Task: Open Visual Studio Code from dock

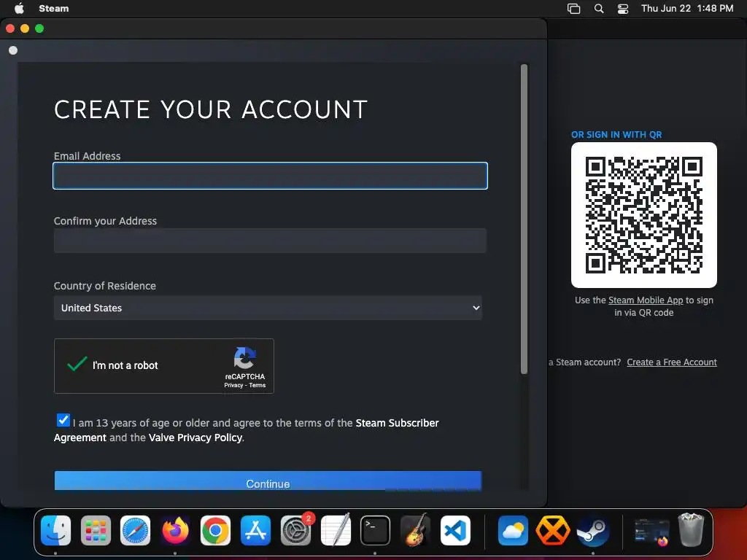Action: coord(455,530)
